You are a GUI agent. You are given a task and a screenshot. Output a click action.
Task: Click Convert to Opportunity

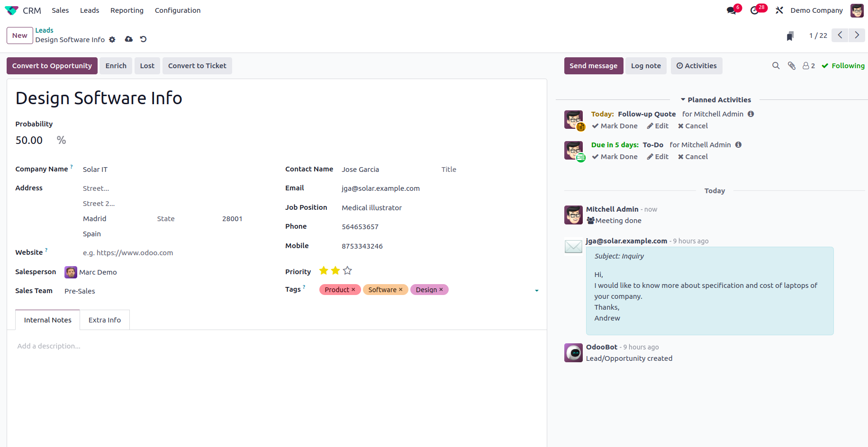(52, 65)
